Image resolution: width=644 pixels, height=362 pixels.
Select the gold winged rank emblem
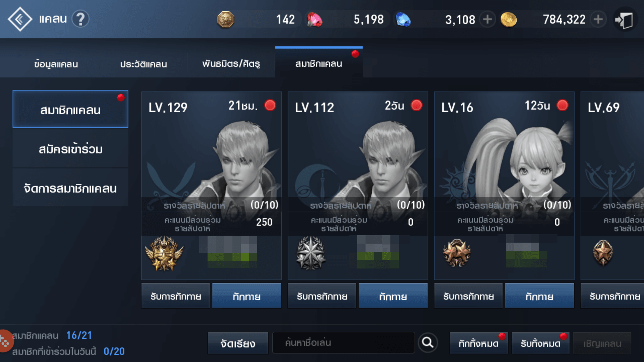[164, 253]
